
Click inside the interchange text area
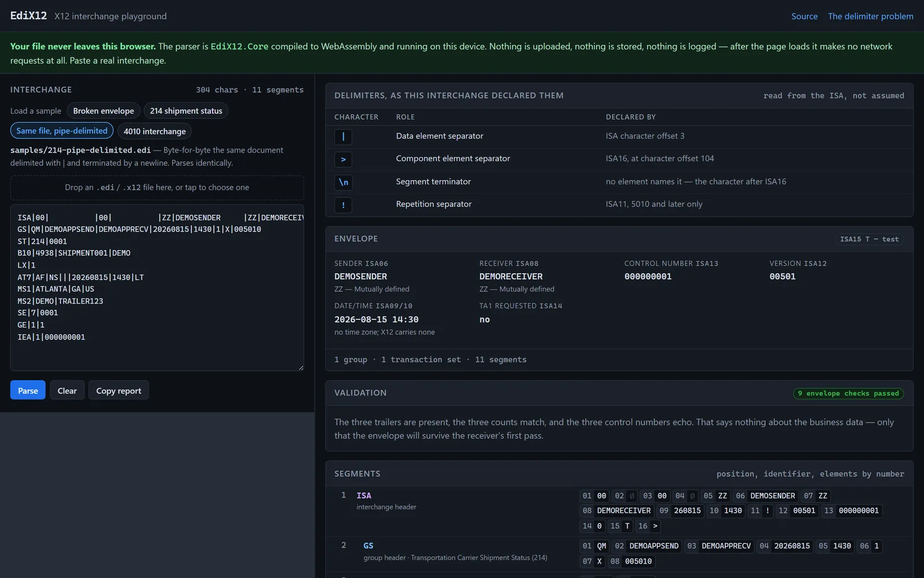point(157,287)
